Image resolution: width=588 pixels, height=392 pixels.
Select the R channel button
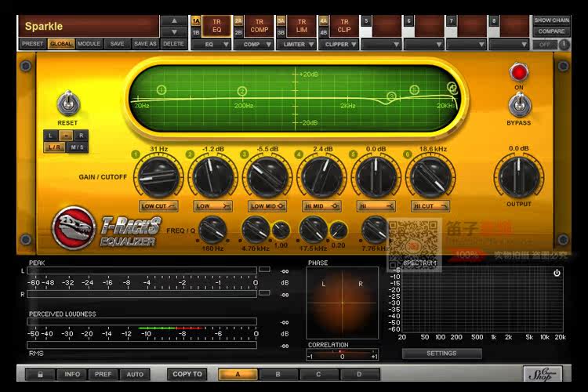click(x=81, y=136)
